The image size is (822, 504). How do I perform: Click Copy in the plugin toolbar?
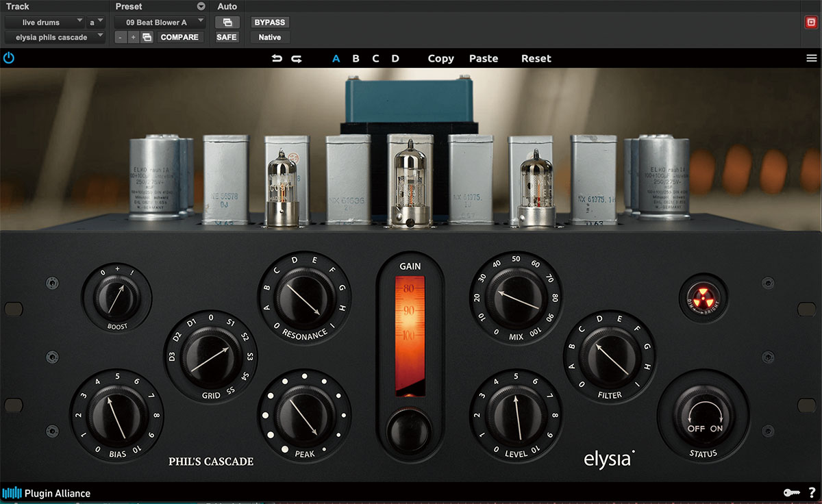click(x=441, y=58)
